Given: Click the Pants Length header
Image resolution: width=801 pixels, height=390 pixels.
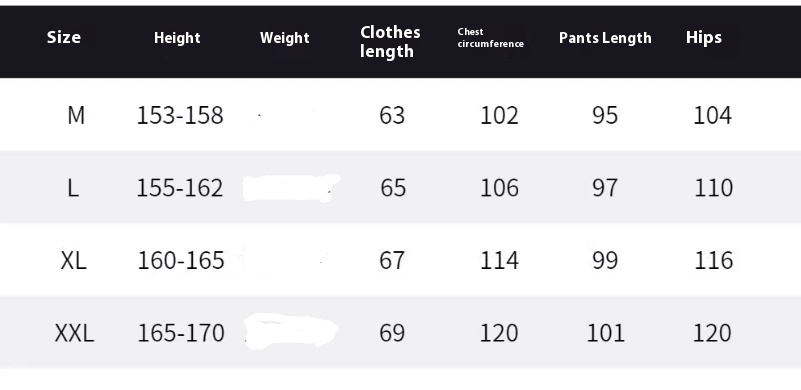Looking at the screenshot, I should click(605, 38).
